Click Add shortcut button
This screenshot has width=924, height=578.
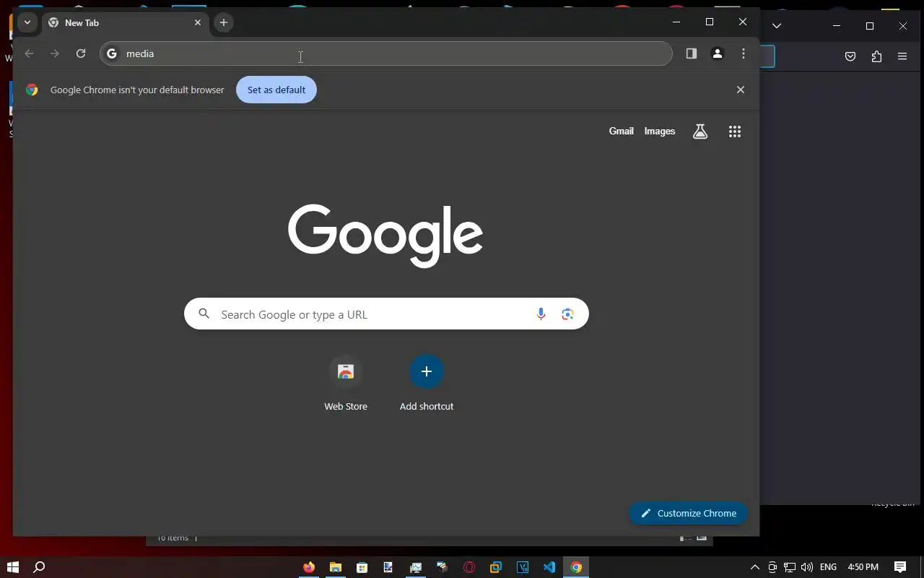coord(427,384)
